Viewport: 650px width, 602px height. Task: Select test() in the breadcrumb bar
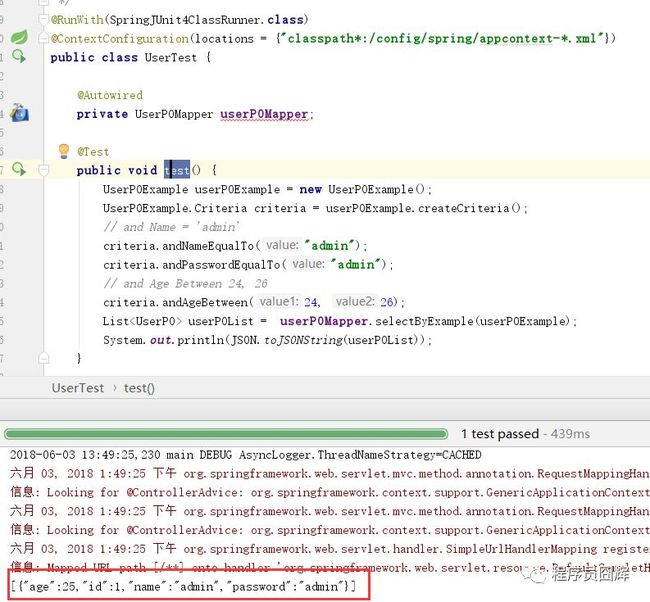[x=139, y=388]
